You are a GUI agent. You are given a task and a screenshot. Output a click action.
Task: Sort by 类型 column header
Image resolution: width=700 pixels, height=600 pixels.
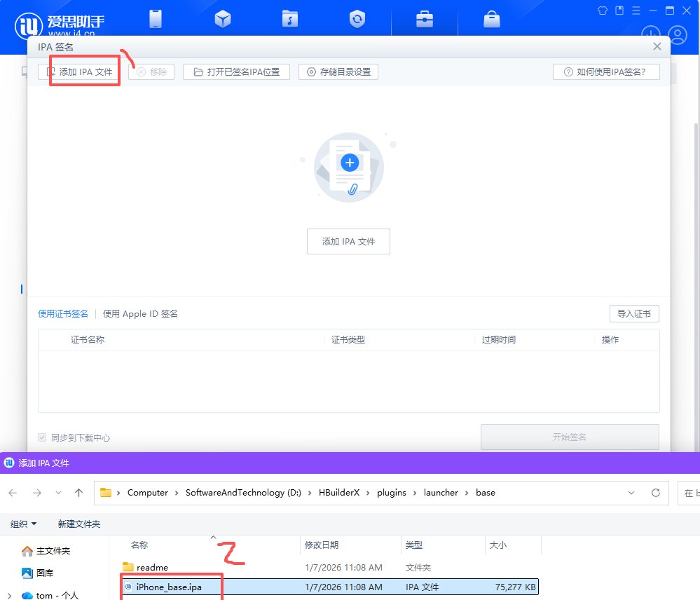pos(414,545)
